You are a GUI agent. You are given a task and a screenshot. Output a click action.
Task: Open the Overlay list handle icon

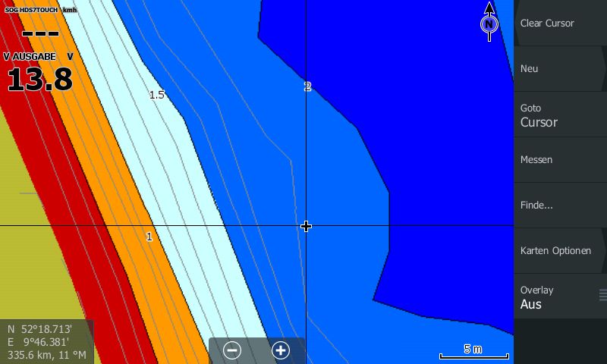click(602, 295)
